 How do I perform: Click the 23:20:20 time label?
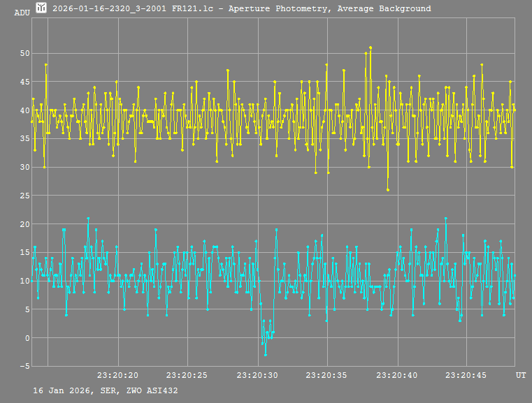[117, 376]
